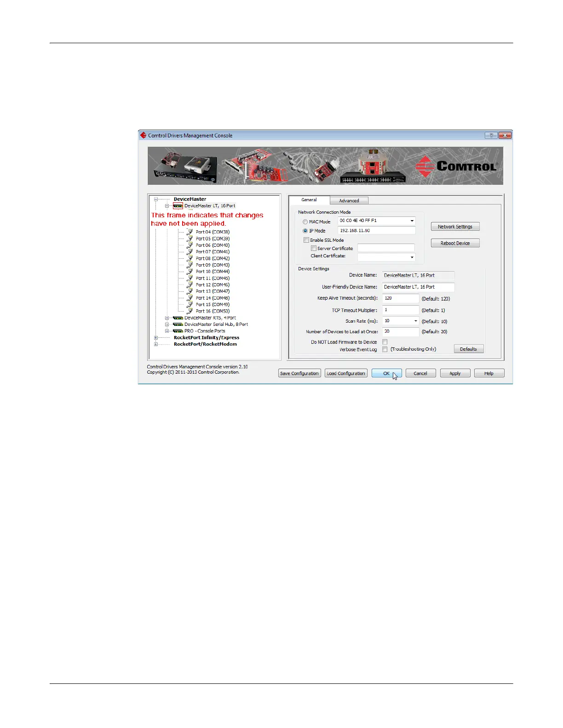Expand the PRO - Console Ports node
The width and height of the screenshot is (563, 728).
167,331
